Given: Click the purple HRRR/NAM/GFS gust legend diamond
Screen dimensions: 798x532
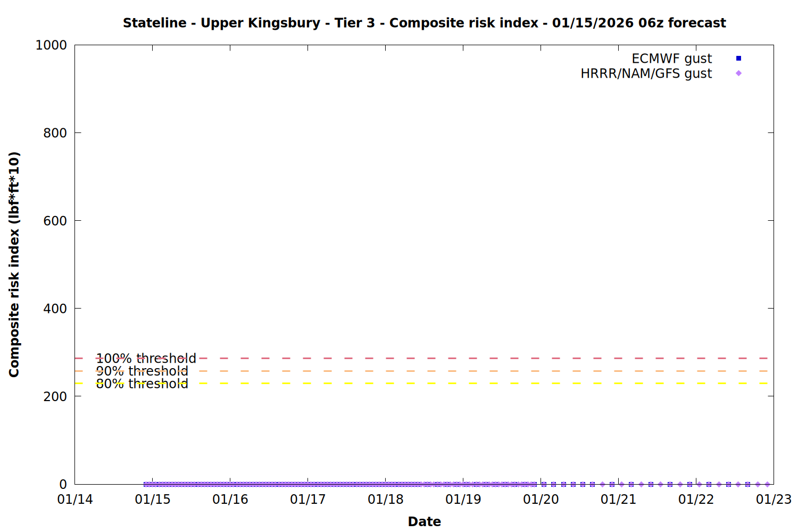Looking at the screenshot, I should 738,73.
